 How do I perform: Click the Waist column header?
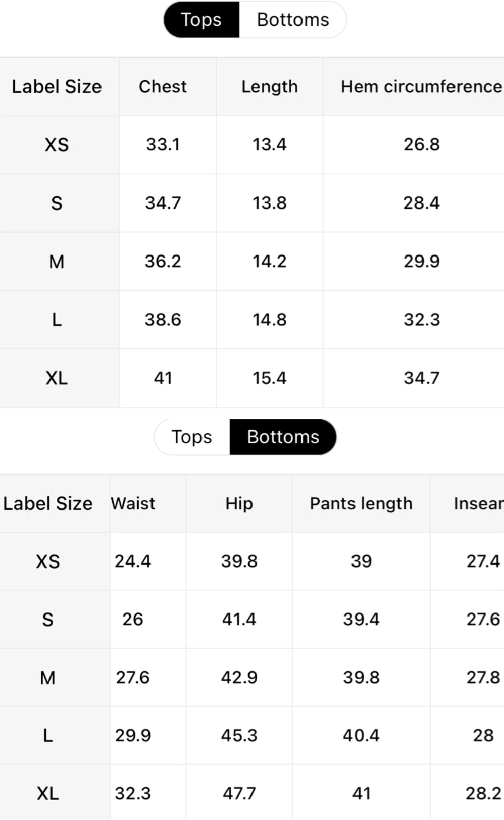click(x=133, y=503)
